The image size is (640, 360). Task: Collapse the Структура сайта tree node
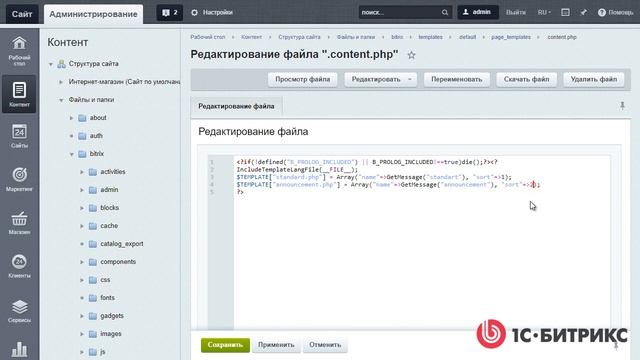pos(51,64)
